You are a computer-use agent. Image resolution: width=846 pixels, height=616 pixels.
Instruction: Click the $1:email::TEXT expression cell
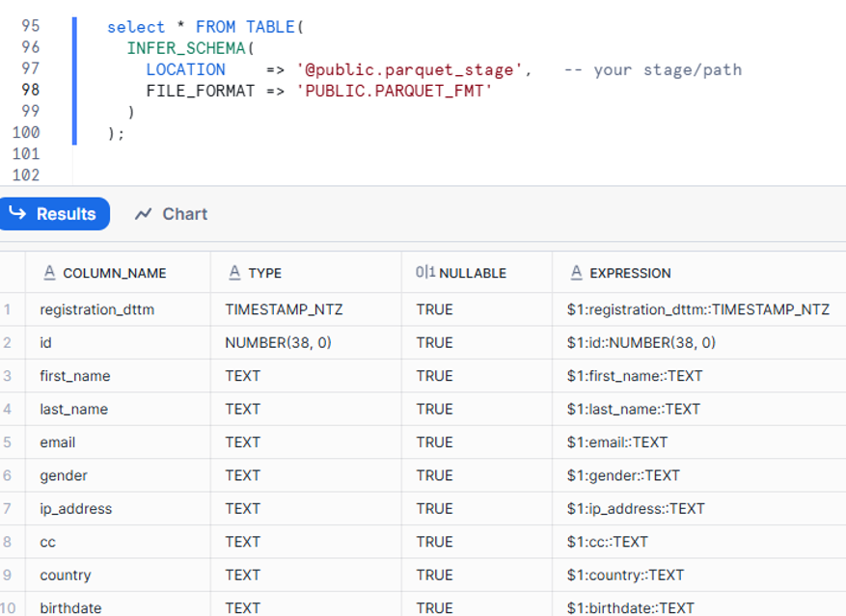click(x=617, y=442)
